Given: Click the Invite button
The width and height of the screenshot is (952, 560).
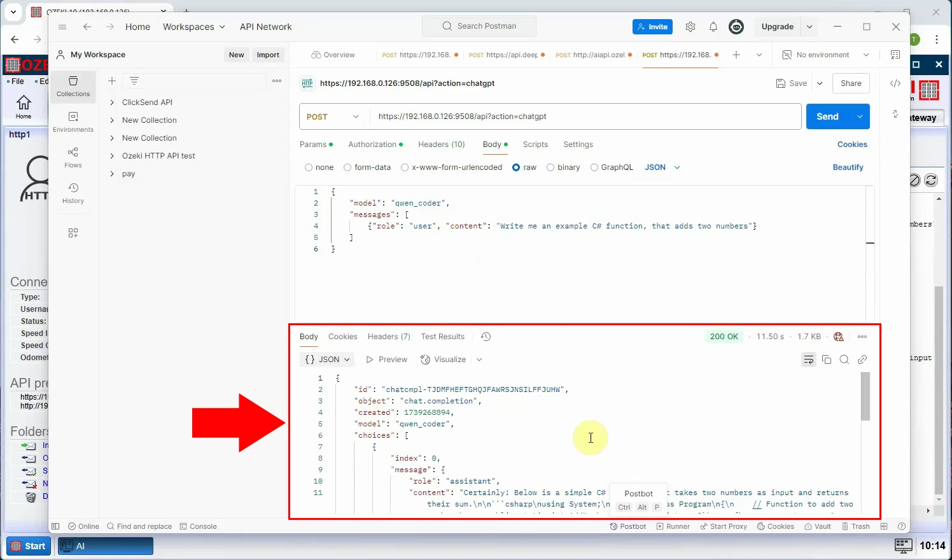Looking at the screenshot, I should point(652,27).
